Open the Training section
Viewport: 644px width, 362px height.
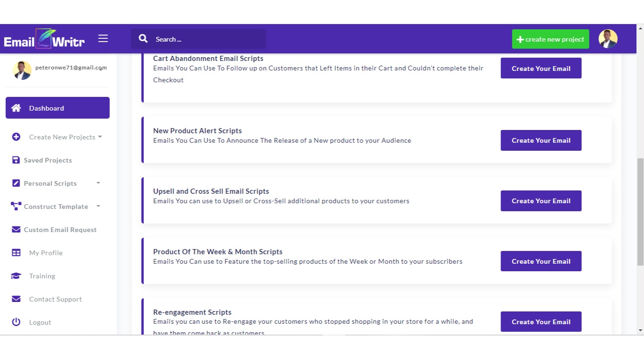coord(42,276)
